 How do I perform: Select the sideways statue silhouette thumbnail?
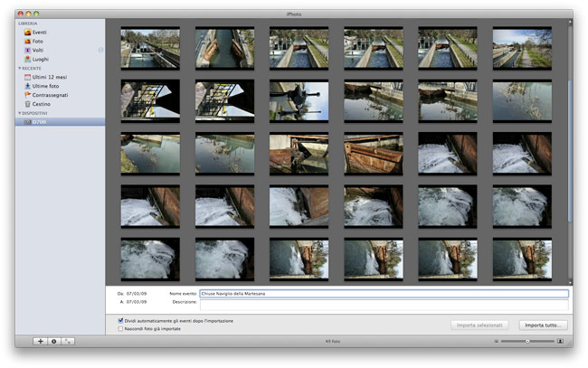(x=299, y=101)
